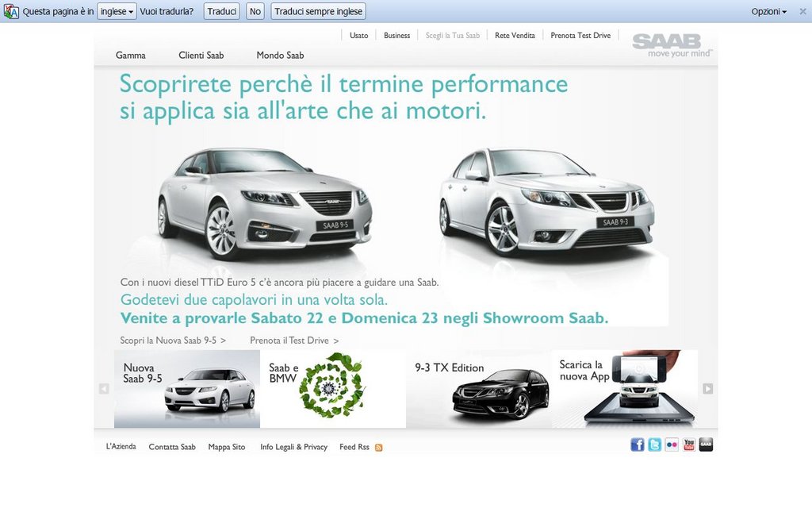The width and height of the screenshot is (812, 508).
Task: Follow Prenota il Test Drive link below banner
Action: point(294,341)
